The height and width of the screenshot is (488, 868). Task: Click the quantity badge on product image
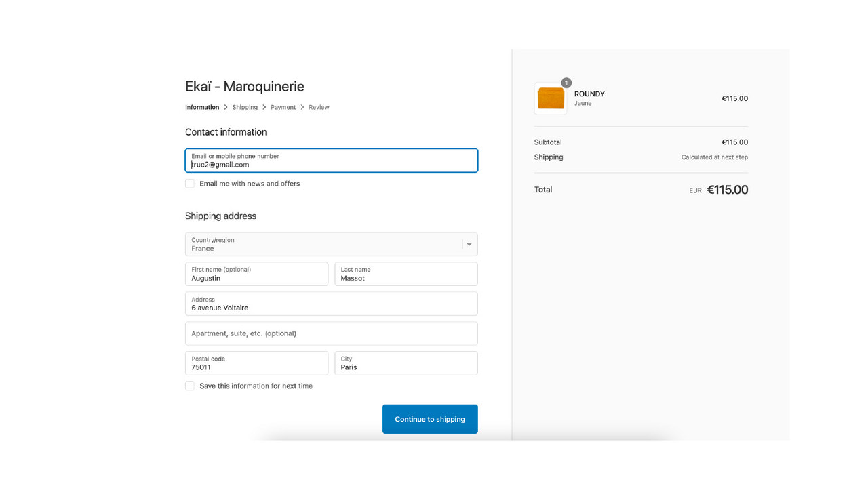(x=566, y=83)
